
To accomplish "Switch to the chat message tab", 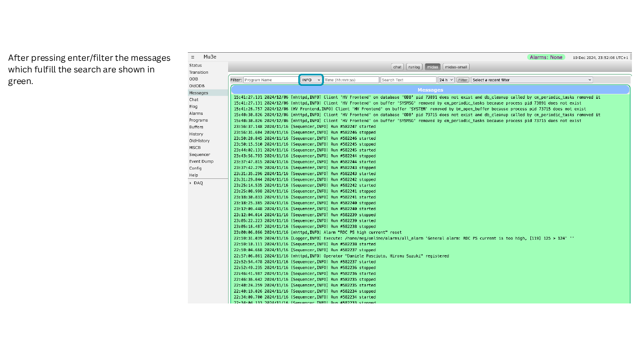I will point(397,67).
